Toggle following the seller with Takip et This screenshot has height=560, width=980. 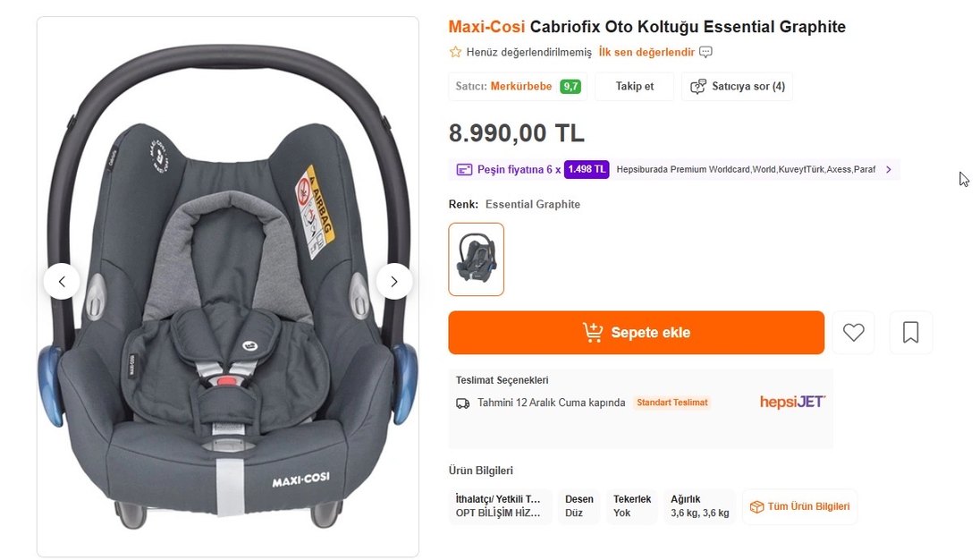634,86
